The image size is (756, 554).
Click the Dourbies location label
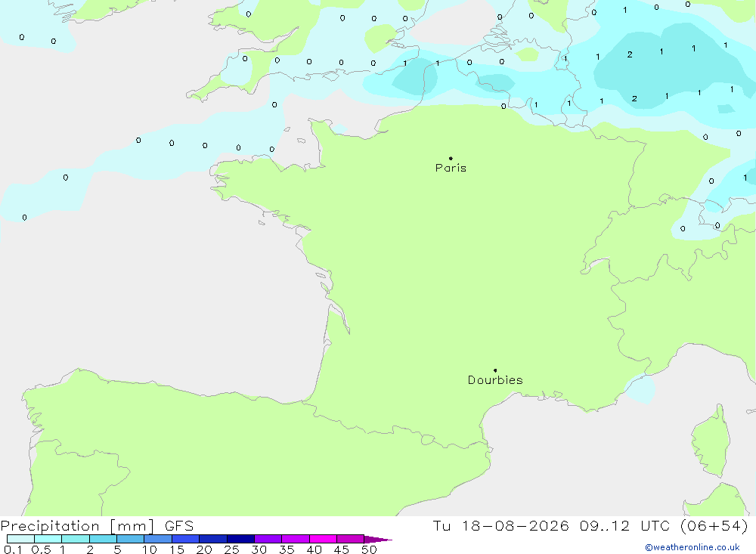tap(495, 380)
